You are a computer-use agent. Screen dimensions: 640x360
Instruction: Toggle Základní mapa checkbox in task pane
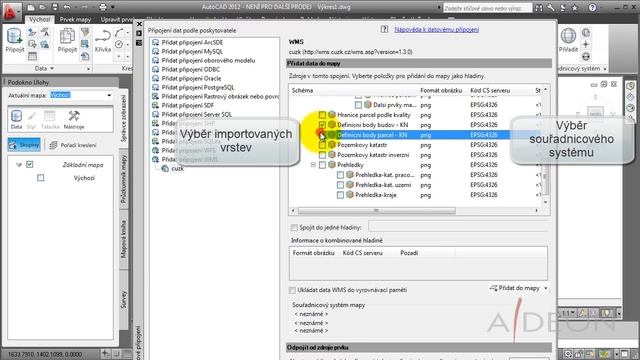pyautogui.click(x=29, y=164)
